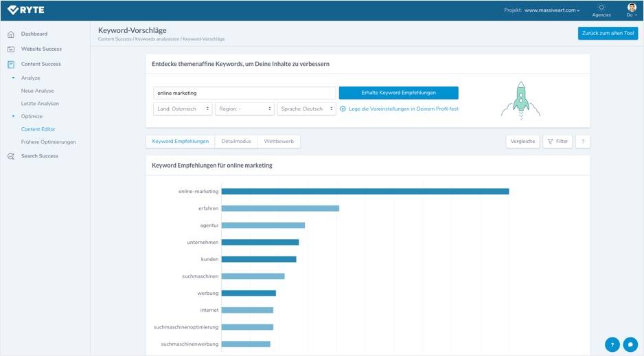
Task: Open the Sprache: Deutsch dropdown
Action: [x=306, y=109]
